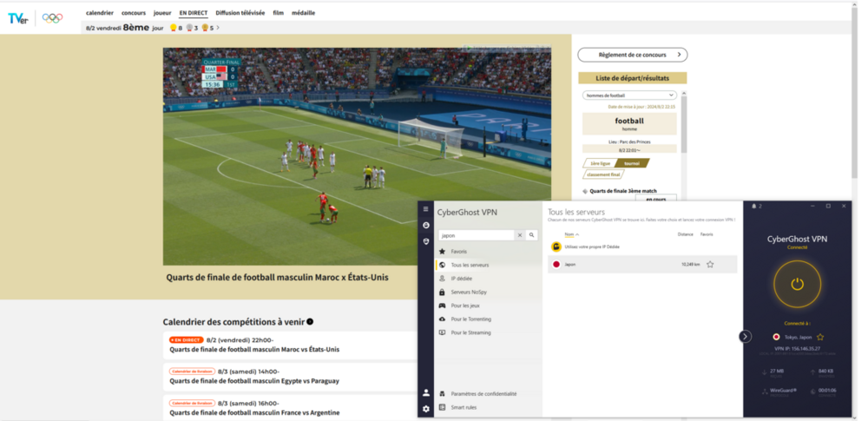The width and height of the screenshot is (868, 421).
Task: Click the CyberGhost server search field
Action: click(x=477, y=235)
